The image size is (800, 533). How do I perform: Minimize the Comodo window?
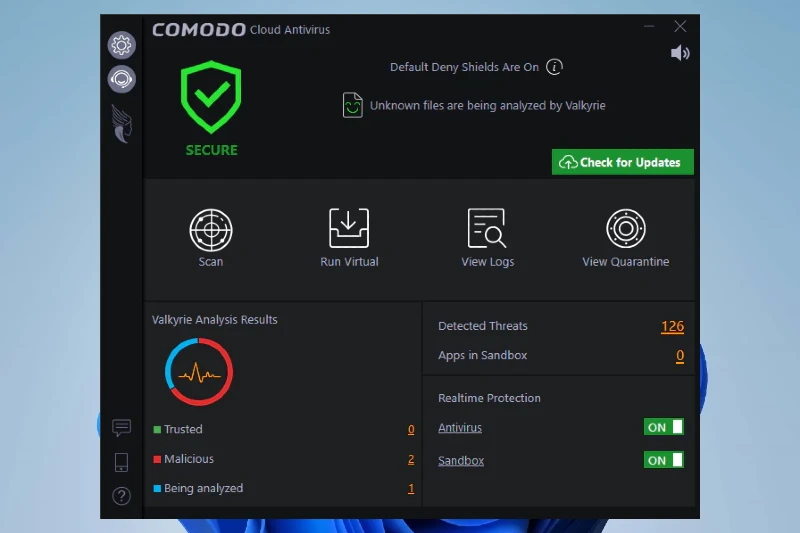[x=649, y=26]
